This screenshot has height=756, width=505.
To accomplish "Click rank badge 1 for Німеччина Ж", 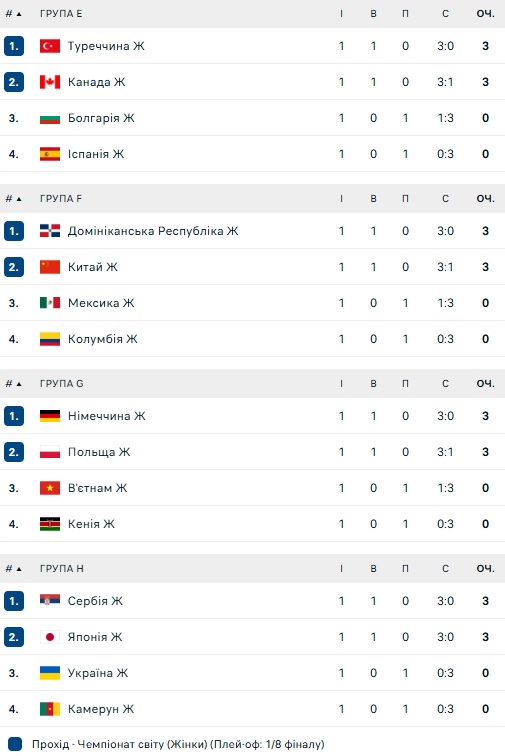I will click(x=14, y=416).
